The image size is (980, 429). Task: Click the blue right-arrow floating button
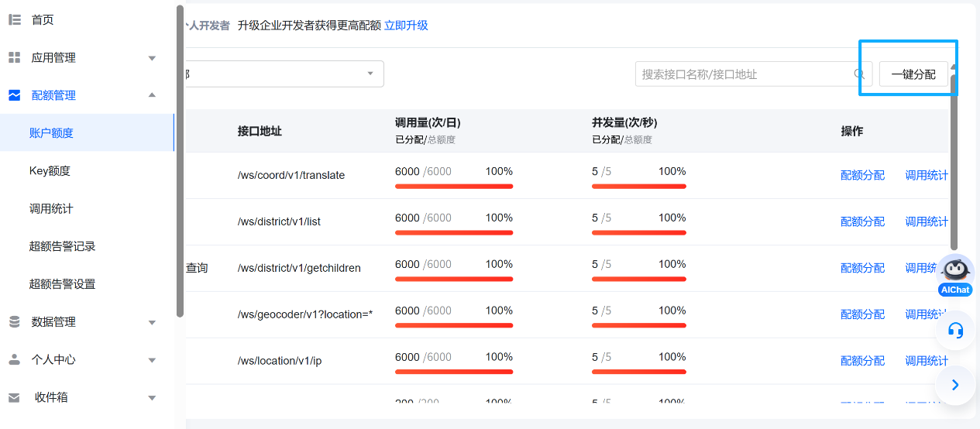coord(955,385)
